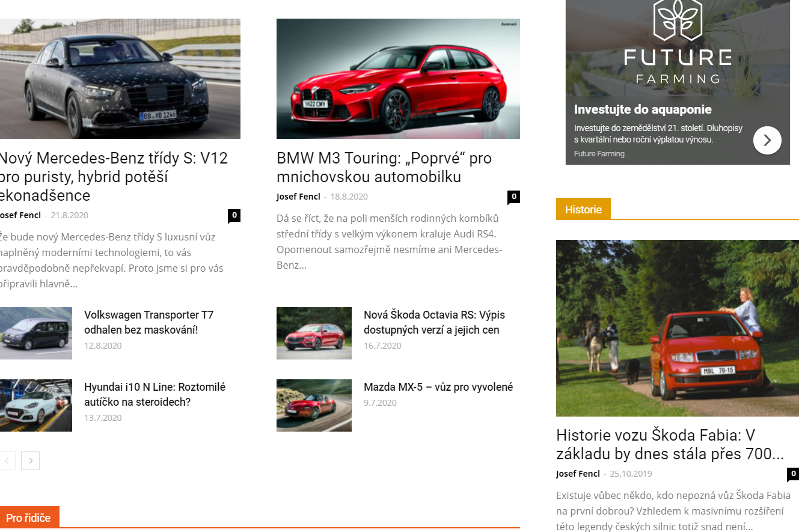Open article 'BMW M3 Touring: Poprvé pro mnichovskou automobilku'
Image resolution: width=799 pixels, height=532 pixels.
tap(384, 168)
